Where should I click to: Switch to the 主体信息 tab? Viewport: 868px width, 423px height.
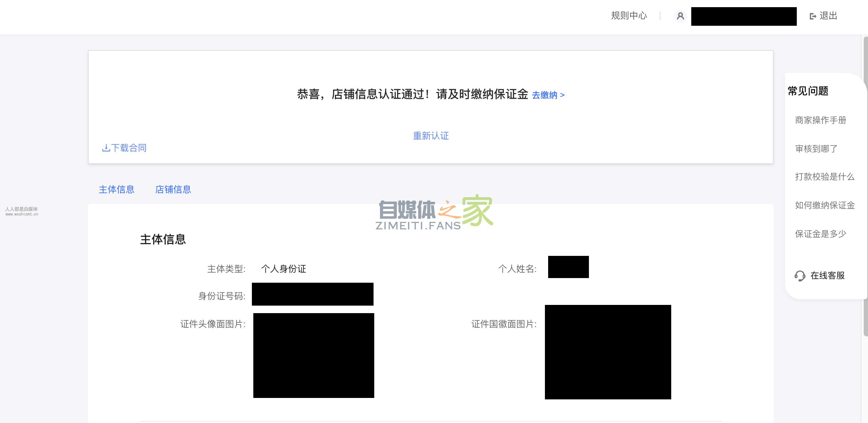coord(116,189)
